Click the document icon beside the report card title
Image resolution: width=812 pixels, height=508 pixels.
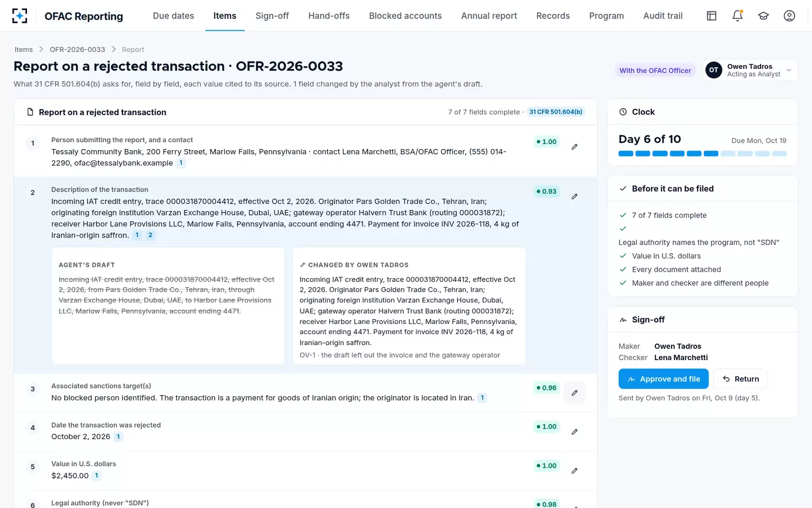pos(30,112)
